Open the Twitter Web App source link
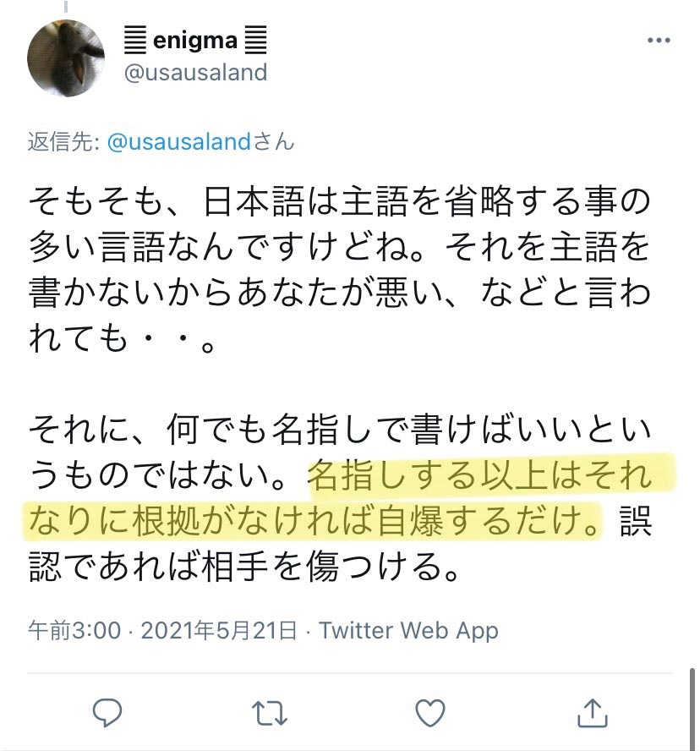Image resolution: width=700 pixels, height=751 pixels. tap(408, 631)
